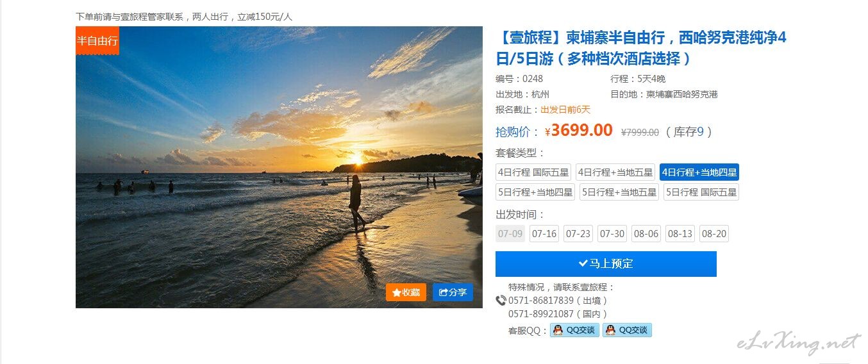Choose the 4日行程+当地四星 package option

pos(699,172)
